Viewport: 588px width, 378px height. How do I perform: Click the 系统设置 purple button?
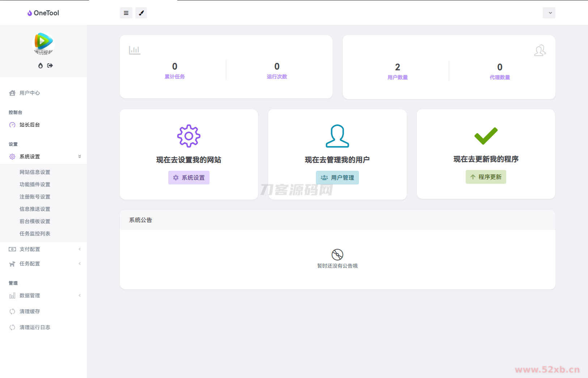tap(189, 178)
